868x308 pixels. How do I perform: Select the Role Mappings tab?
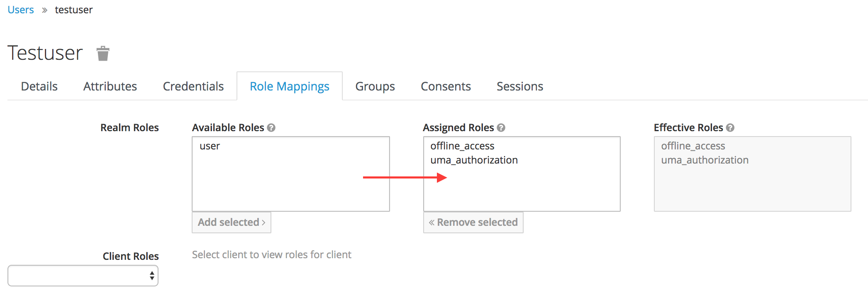coord(290,86)
